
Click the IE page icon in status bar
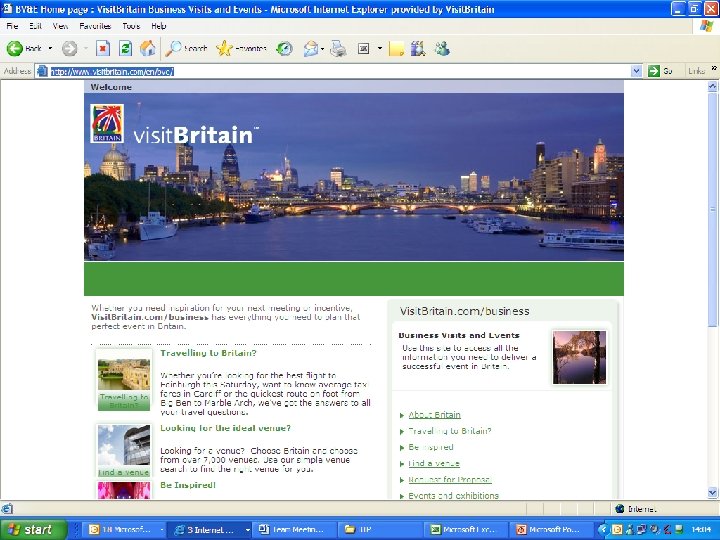6,508
